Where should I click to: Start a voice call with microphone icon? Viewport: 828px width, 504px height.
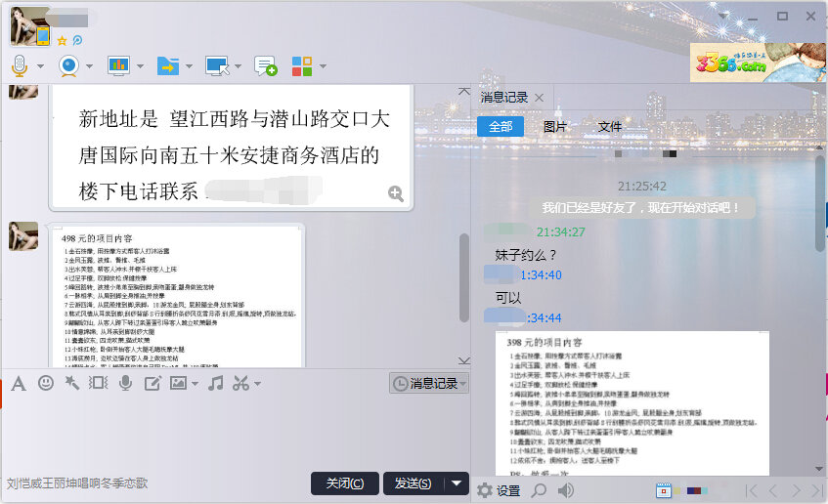[x=20, y=65]
